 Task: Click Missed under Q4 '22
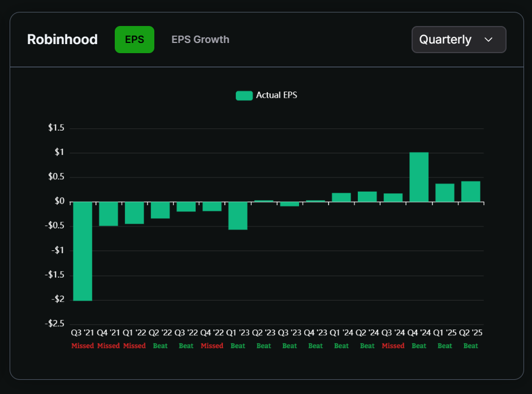(212, 346)
